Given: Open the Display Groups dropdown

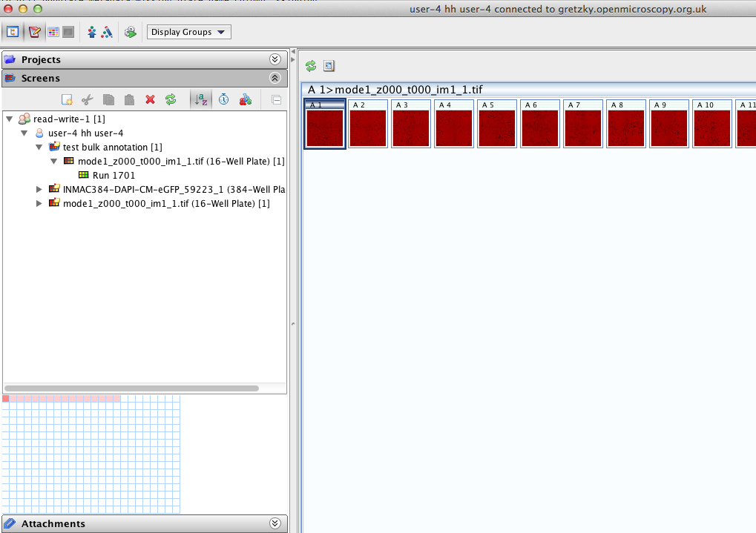Looking at the screenshot, I should tap(188, 32).
